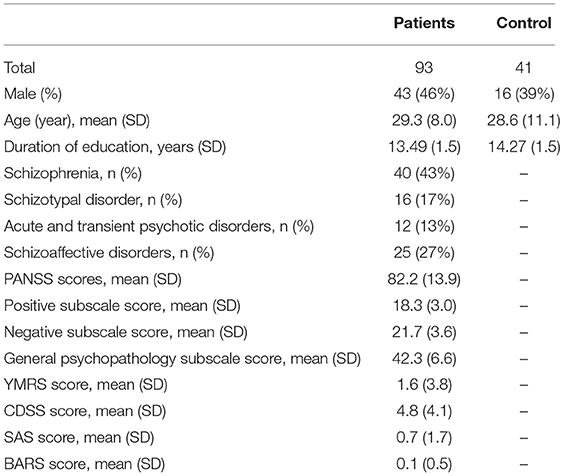Screen dimensions: 564x476
Task: Click the patients male value 43 (46%)
Action: (424, 94)
